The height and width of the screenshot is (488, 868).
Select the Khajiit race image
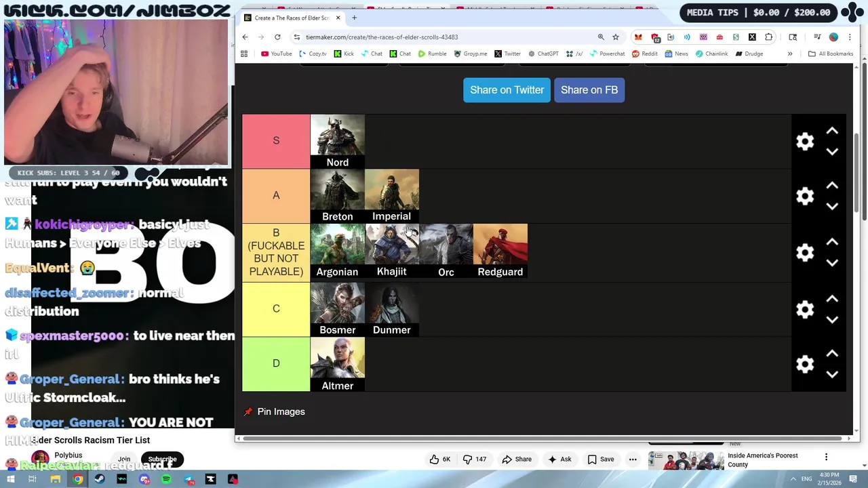pos(391,251)
